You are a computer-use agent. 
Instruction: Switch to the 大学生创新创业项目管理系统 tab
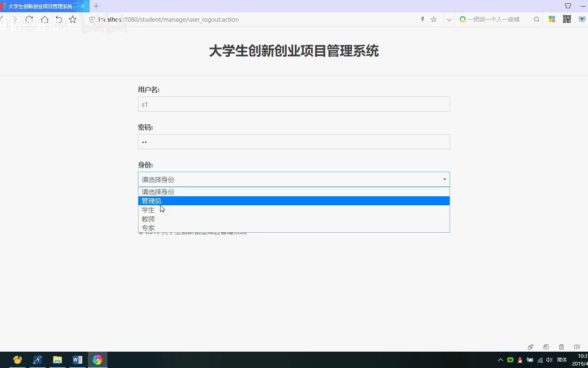[41, 6]
